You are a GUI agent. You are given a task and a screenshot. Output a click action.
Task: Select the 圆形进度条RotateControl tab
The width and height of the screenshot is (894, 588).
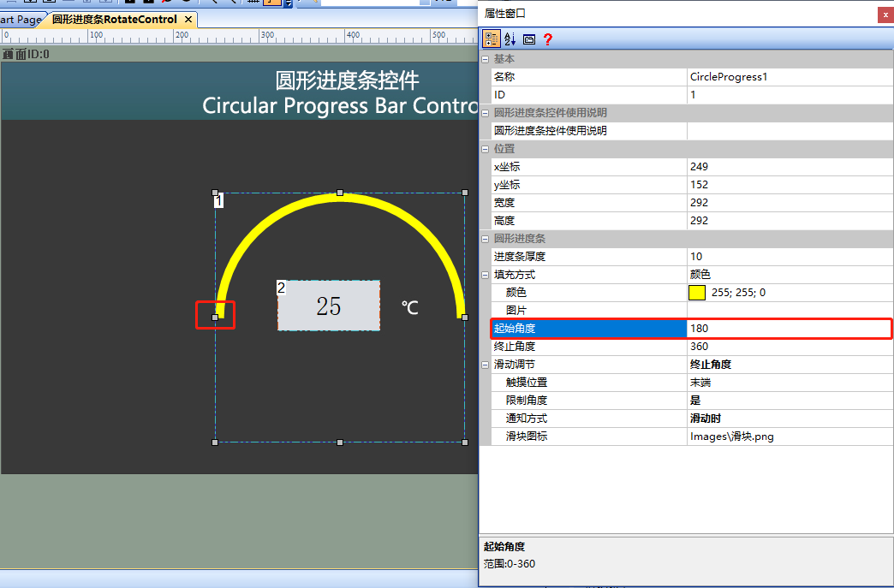(x=115, y=20)
